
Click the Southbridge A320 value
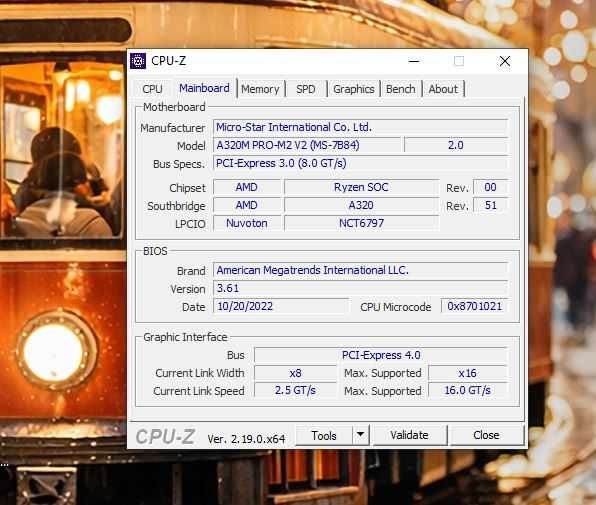(x=361, y=205)
